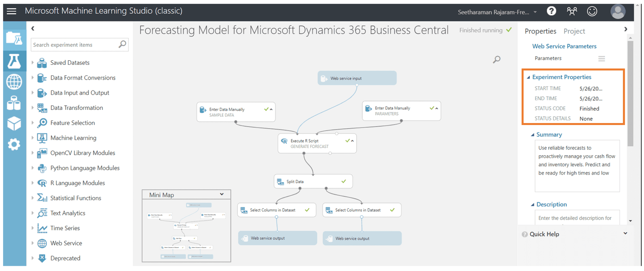
Task: Click the Summary text box
Action: [x=577, y=166]
